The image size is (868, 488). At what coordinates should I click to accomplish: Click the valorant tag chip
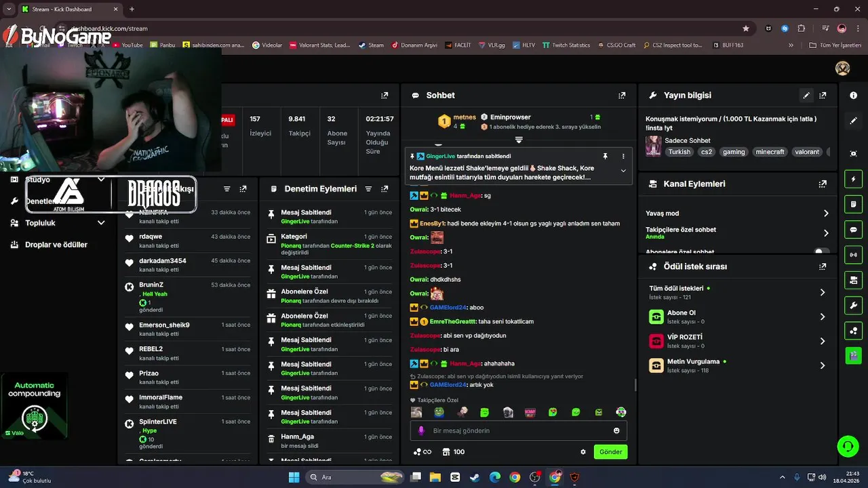point(807,152)
